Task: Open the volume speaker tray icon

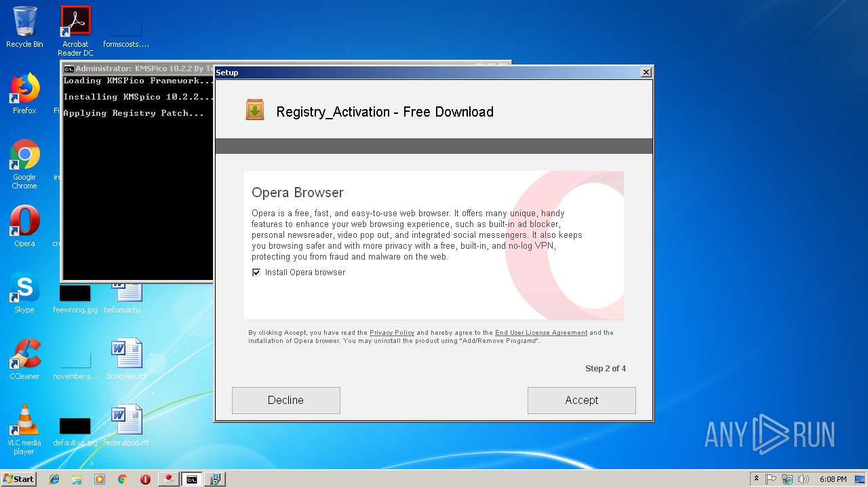Action: click(804, 479)
